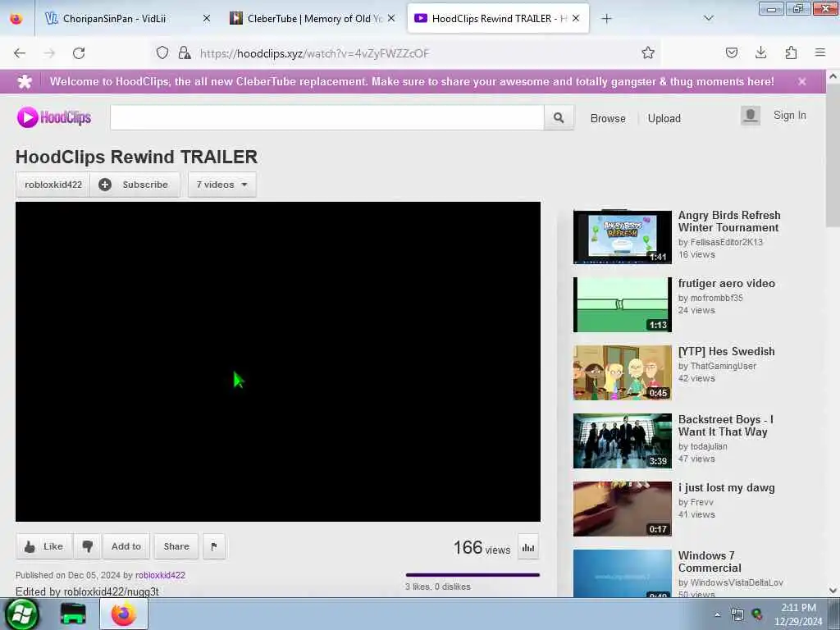Click the Windows 7 Commercial title
The image size is (840, 630).
[x=710, y=561]
